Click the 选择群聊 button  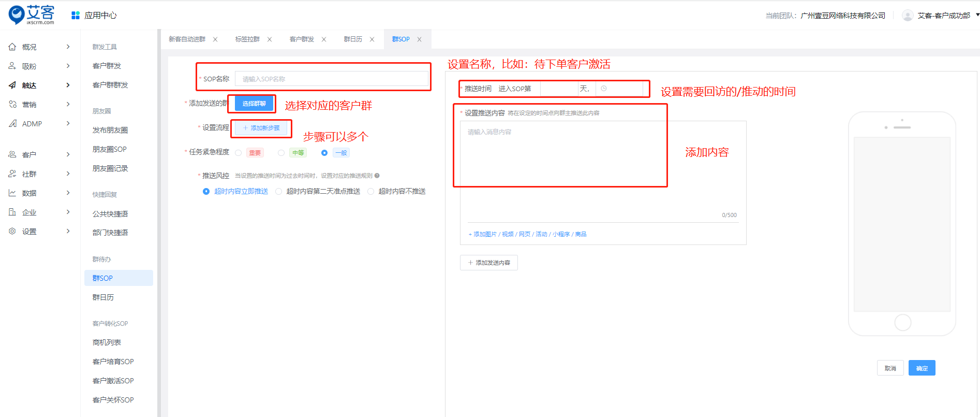coord(254,104)
